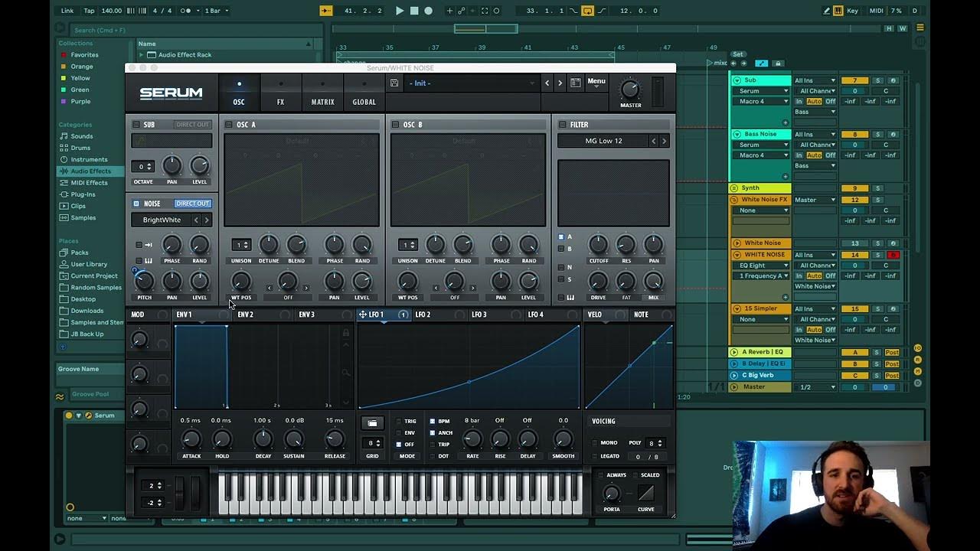Image resolution: width=980 pixels, height=551 pixels.
Task: Toggle filter routing for oscillator B
Action: (x=561, y=249)
